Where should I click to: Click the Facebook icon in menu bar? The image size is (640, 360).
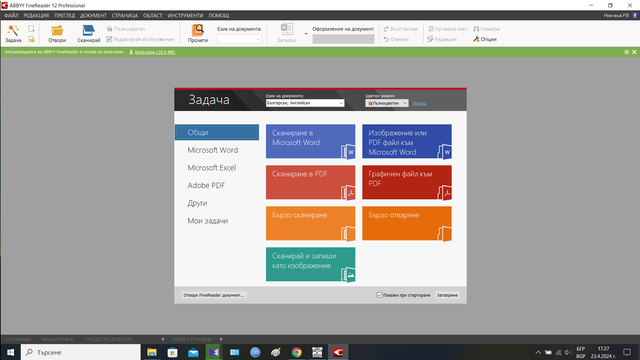635,15
